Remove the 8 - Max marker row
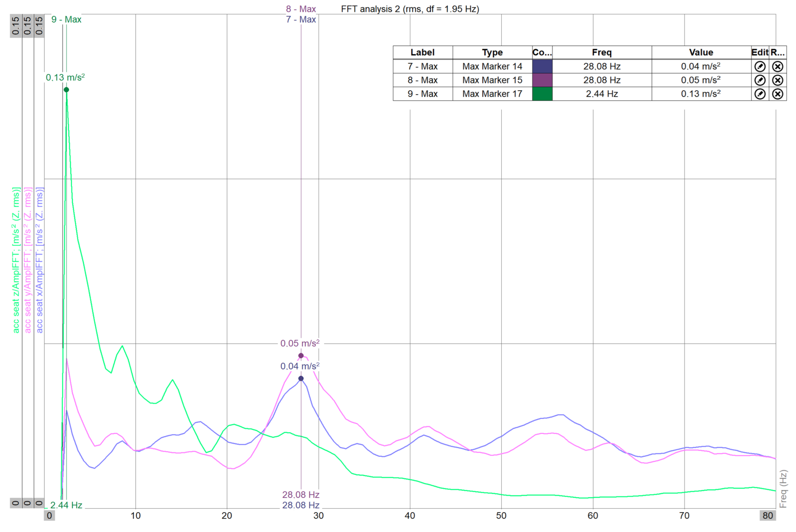The width and height of the screenshot is (796, 532). point(777,80)
